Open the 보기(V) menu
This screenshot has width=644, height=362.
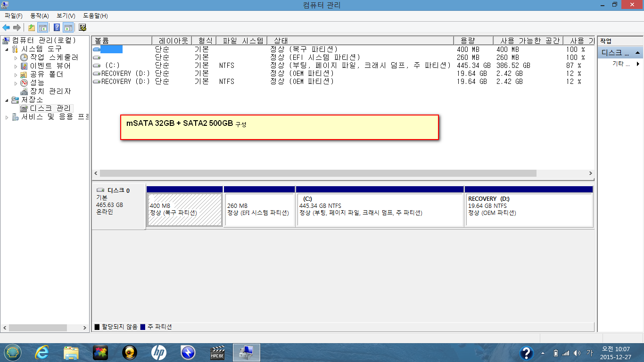(66, 16)
